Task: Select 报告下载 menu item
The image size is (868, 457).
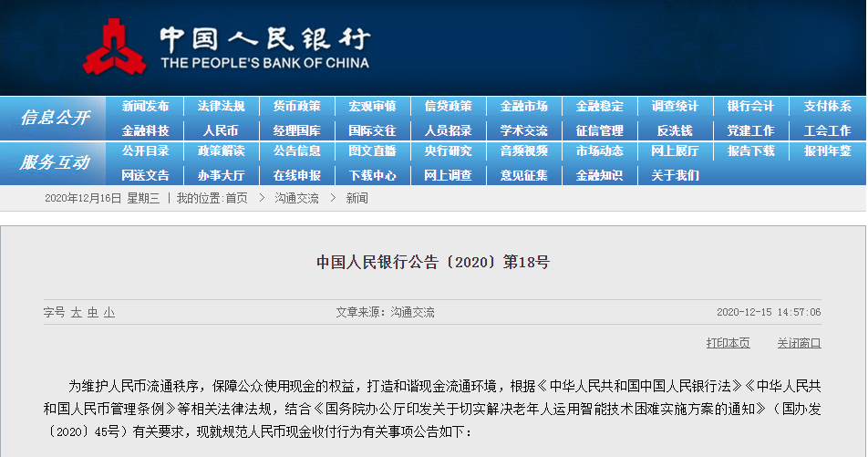Action: (x=750, y=151)
